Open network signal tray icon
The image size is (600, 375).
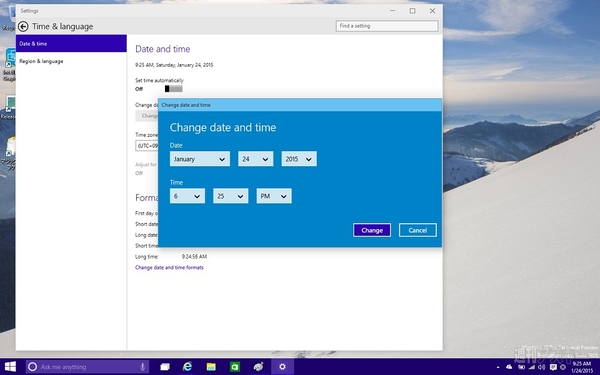coord(532,367)
